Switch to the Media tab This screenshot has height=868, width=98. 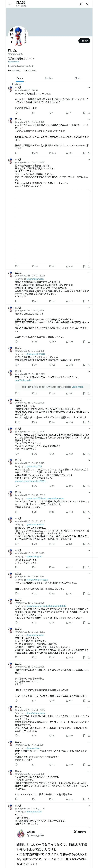click(78, 78)
